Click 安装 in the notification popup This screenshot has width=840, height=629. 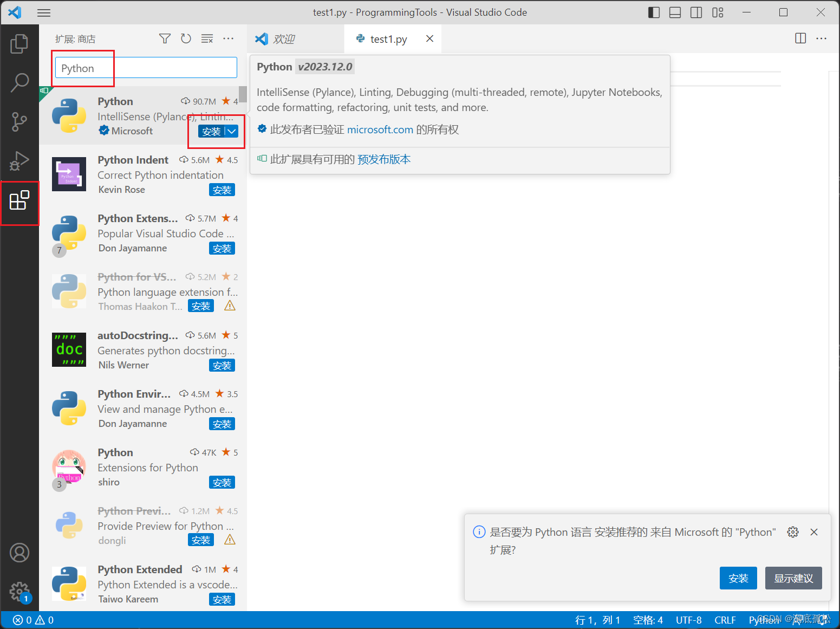click(x=738, y=578)
